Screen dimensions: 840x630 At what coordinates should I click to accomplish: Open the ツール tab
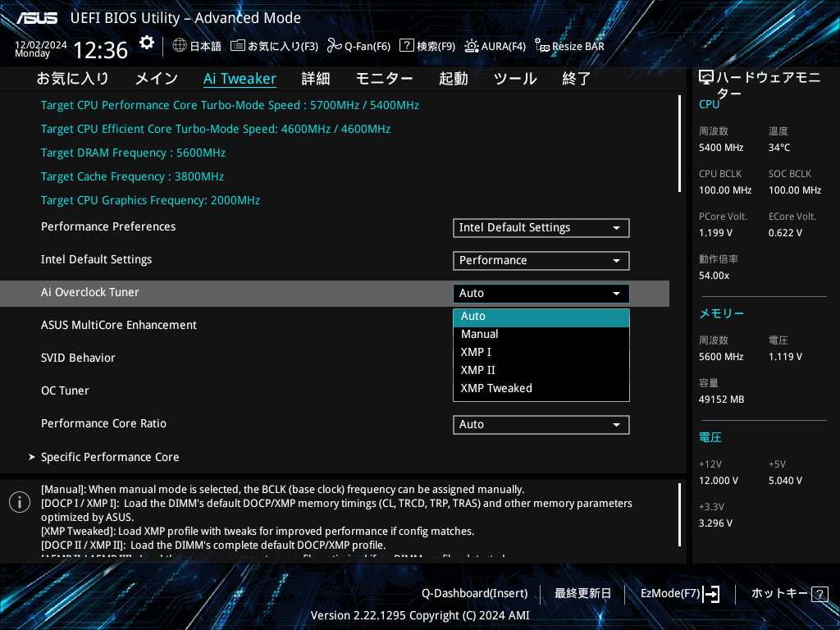(515, 79)
